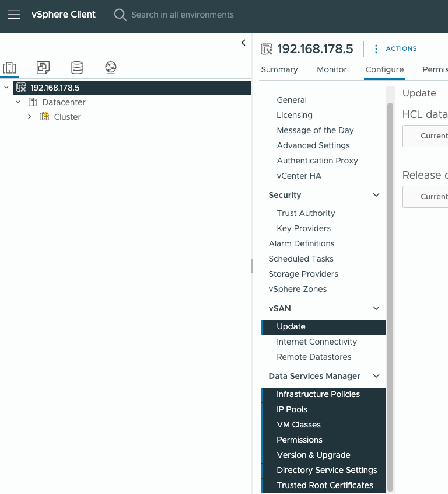
Task: Click the configure menu vertical scrollbar
Action: pyautogui.click(x=390, y=297)
